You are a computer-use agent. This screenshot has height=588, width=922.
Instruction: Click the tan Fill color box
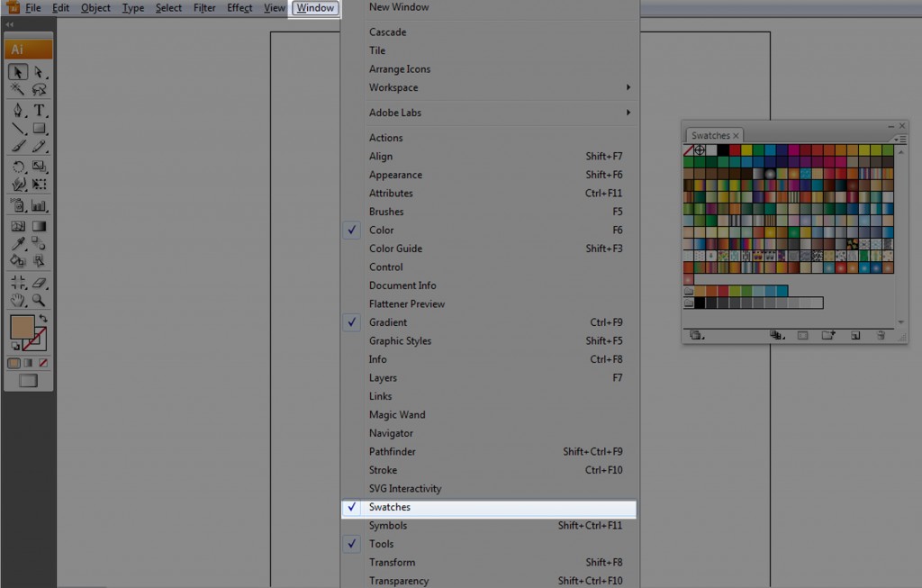[22, 327]
